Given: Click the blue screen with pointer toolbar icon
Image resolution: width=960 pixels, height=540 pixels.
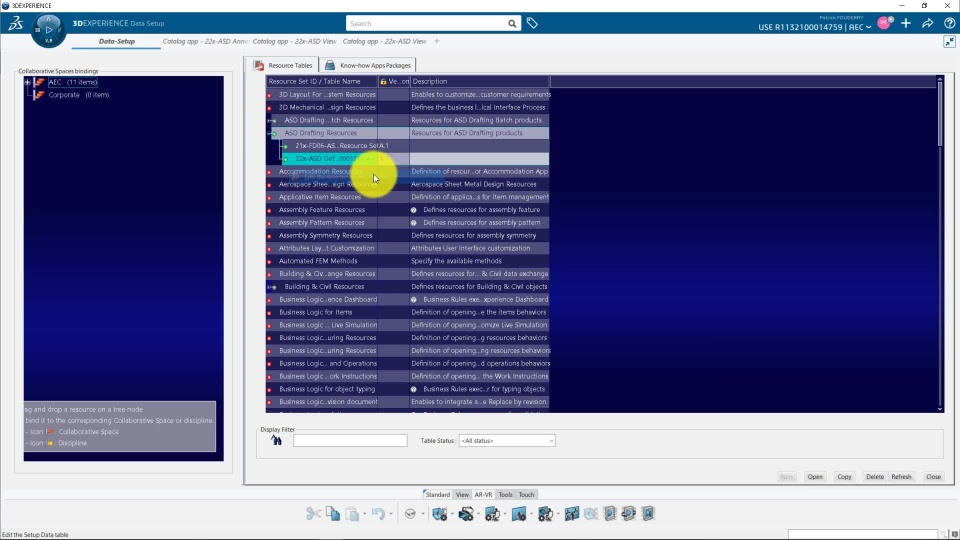Looking at the screenshot, I should click(519, 513).
